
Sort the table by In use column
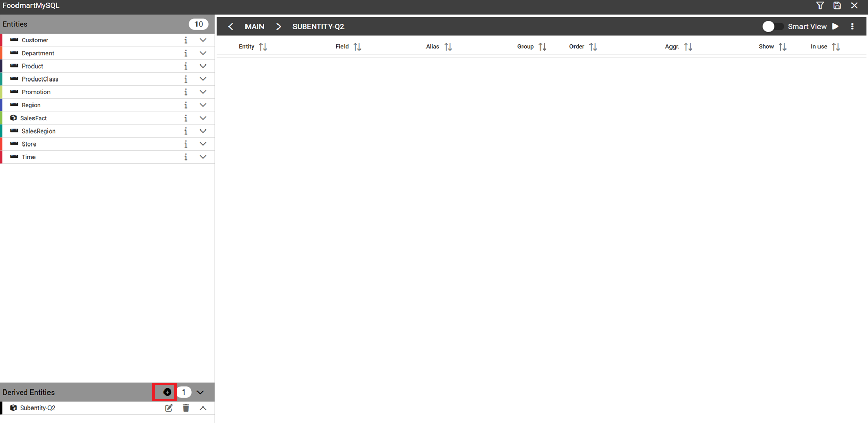point(836,47)
